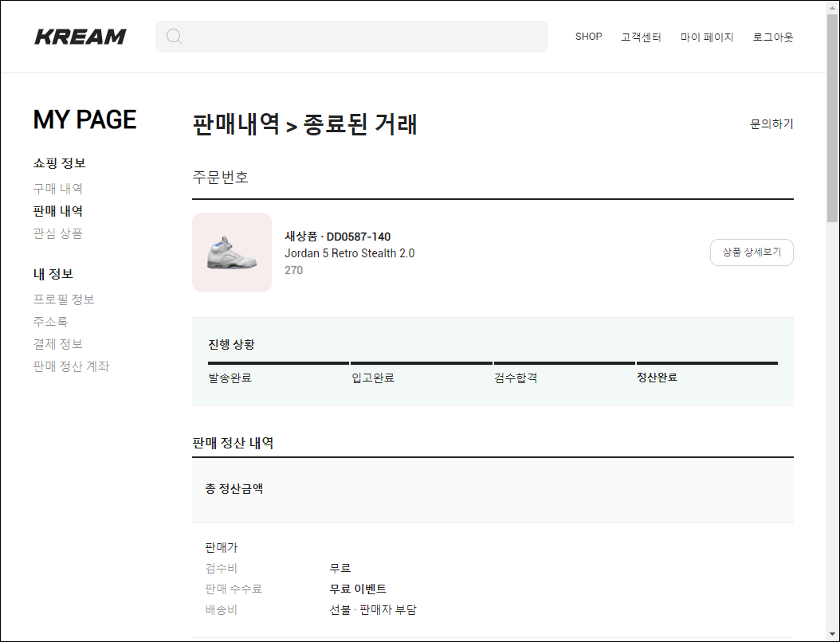Open 프로필 정보 in the sidebar
The width and height of the screenshot is (840, 642).
click(x=64, y=299)
